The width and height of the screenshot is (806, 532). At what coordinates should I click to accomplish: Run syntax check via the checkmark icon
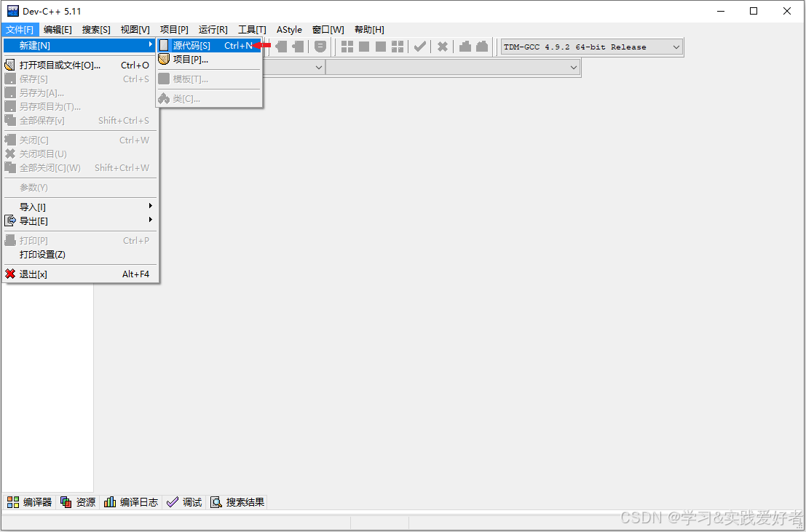click(419, 46)
